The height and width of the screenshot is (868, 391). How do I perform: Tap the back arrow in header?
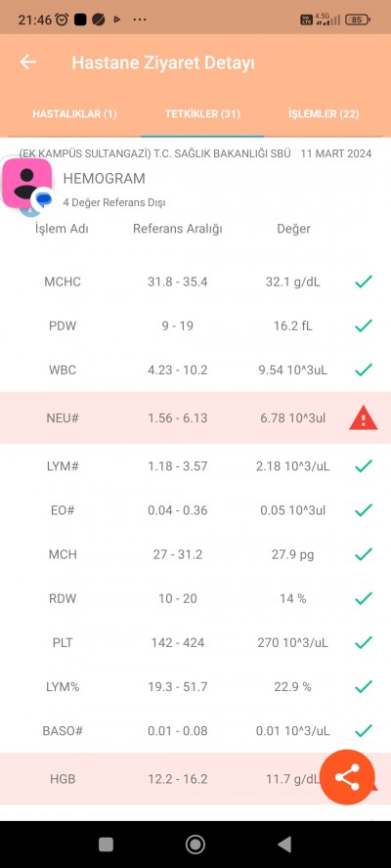(27, 62)
